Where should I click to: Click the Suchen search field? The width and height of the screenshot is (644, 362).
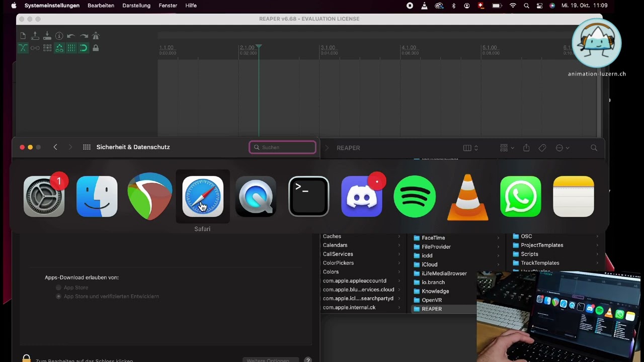click(x=283, y=147)
